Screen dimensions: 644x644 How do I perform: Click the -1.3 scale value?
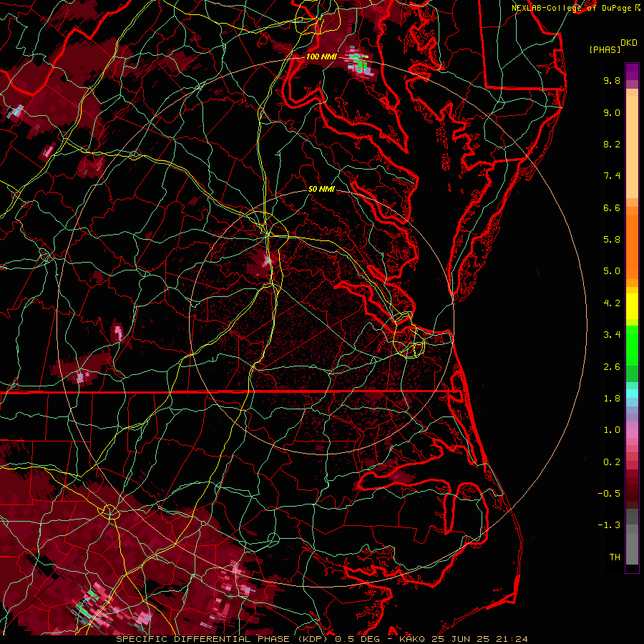pyautogui.click(x=609, y=525)
